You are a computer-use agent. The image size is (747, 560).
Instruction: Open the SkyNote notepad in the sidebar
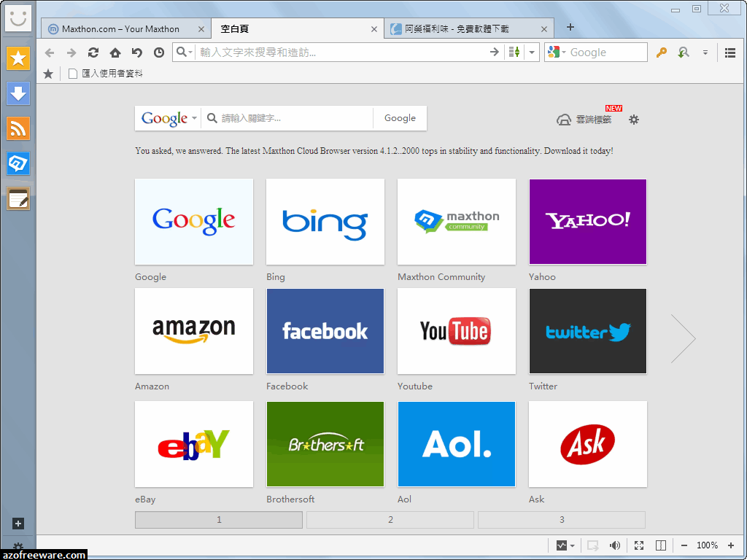click(18, 198)
